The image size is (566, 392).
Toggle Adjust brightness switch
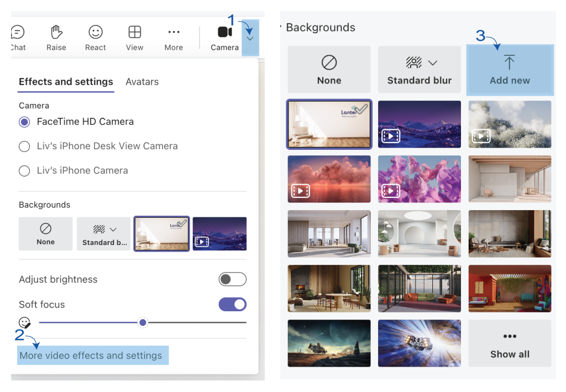pyautogui.click(x=233, y=279)
